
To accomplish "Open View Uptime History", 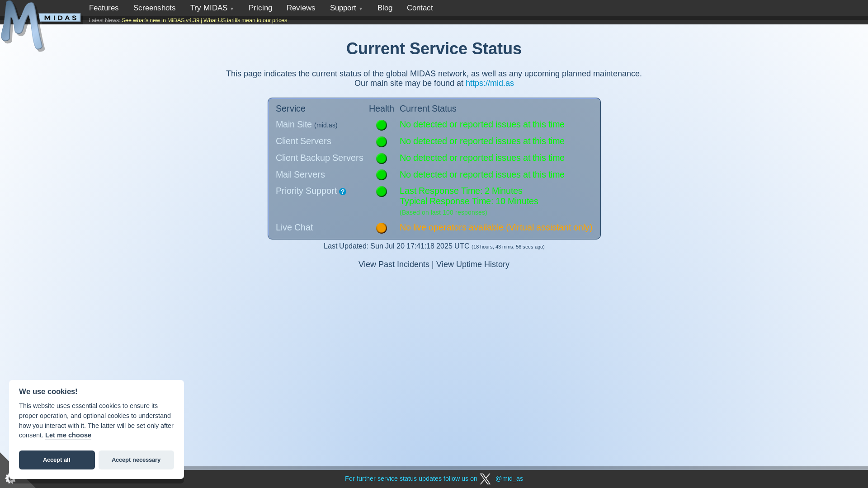I will point(472,264).
